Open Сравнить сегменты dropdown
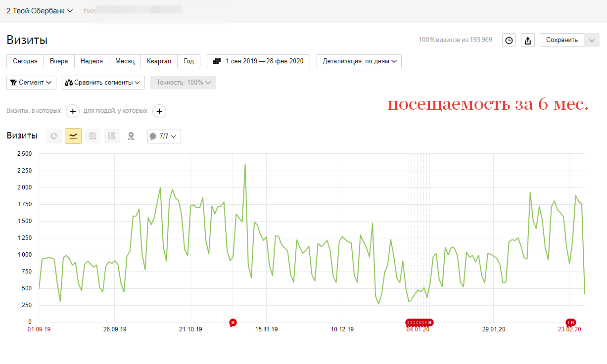This screenshot has width=607, height=364. coord(103,83)
